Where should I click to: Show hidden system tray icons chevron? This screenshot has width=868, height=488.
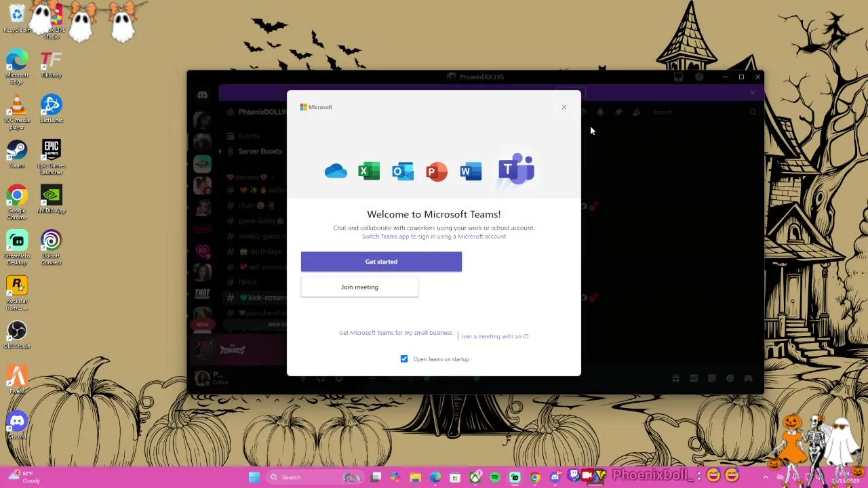766,477
